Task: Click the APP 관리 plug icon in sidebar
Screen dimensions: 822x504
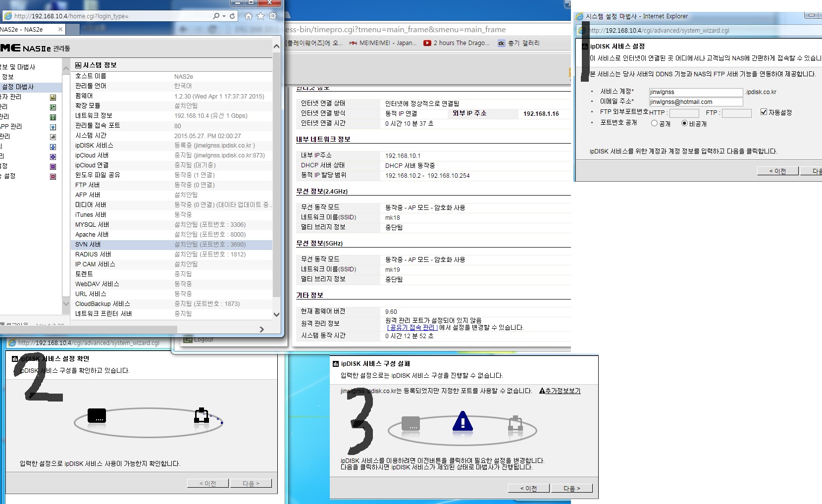Action: point(53,127)
